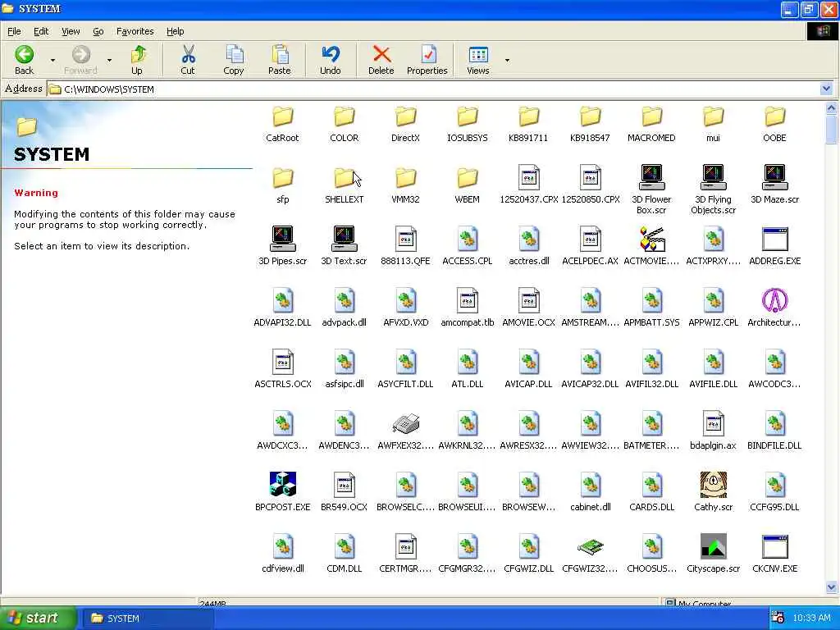Image resolution: width=840 pixels, height=630 pixels.
Task: Select the 12520437.CPX file
Action: point(529,185)
